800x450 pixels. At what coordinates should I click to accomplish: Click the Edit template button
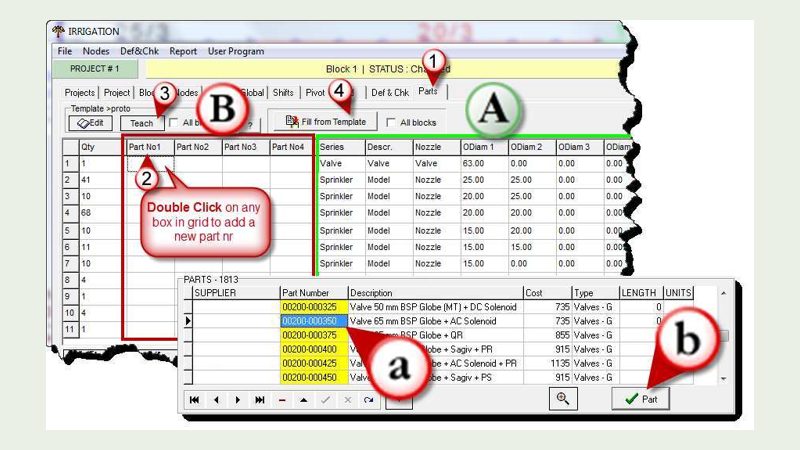90,123
